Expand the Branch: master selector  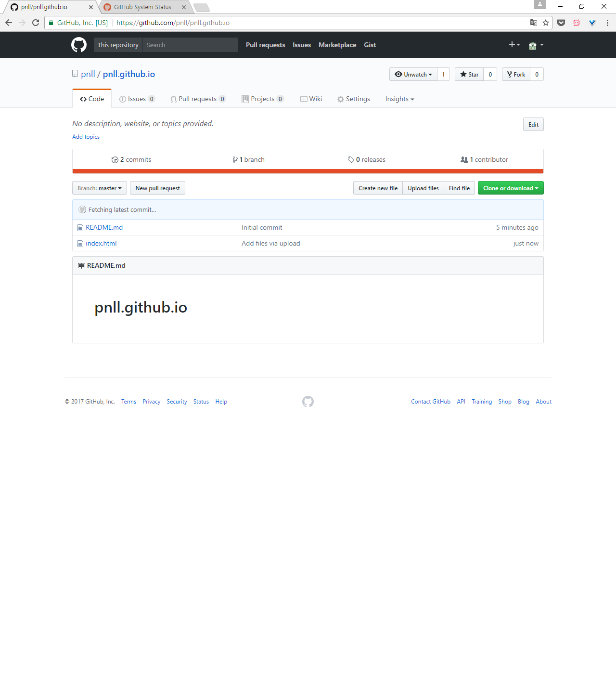pos(100,188)
